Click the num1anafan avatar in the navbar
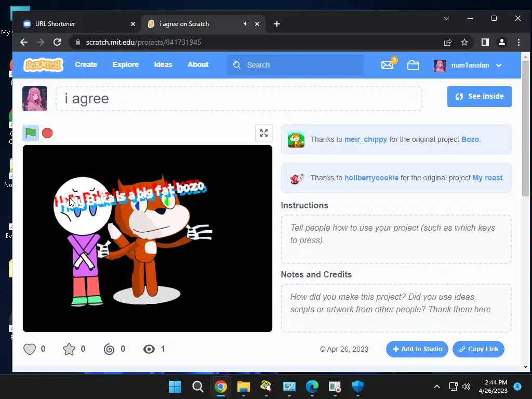 pyautogui.click(x=440, y=65)
